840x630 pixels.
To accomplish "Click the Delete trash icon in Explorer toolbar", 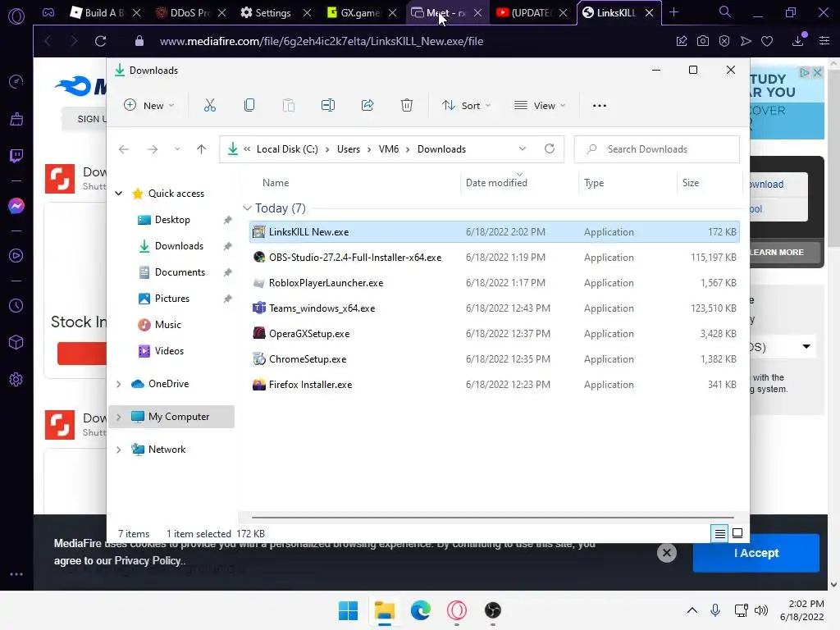I will [407, 106].
